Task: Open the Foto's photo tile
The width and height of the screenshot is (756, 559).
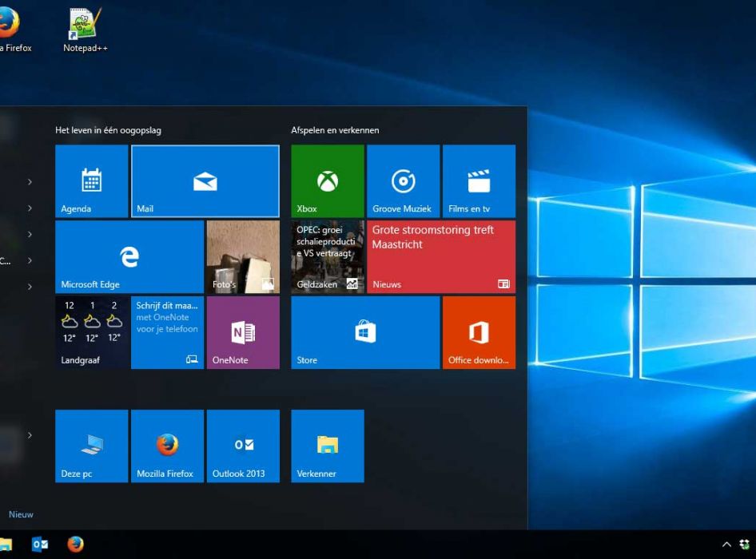Action: (243, 257)
